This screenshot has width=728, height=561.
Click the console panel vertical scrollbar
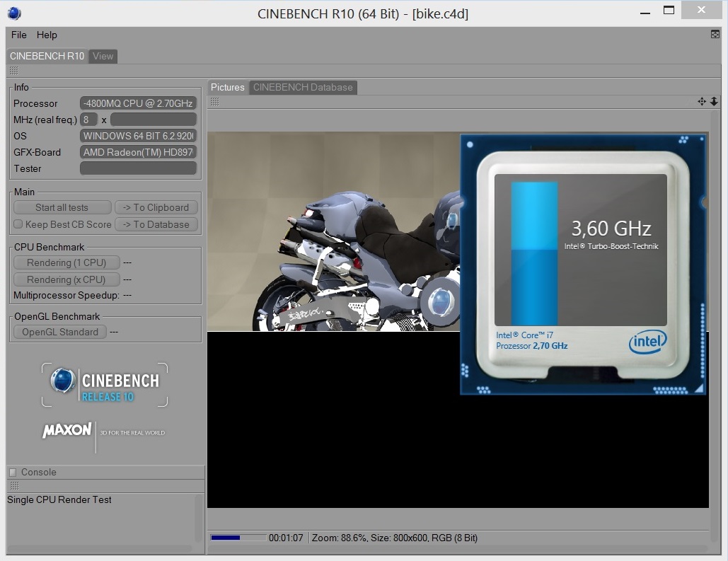200,519
